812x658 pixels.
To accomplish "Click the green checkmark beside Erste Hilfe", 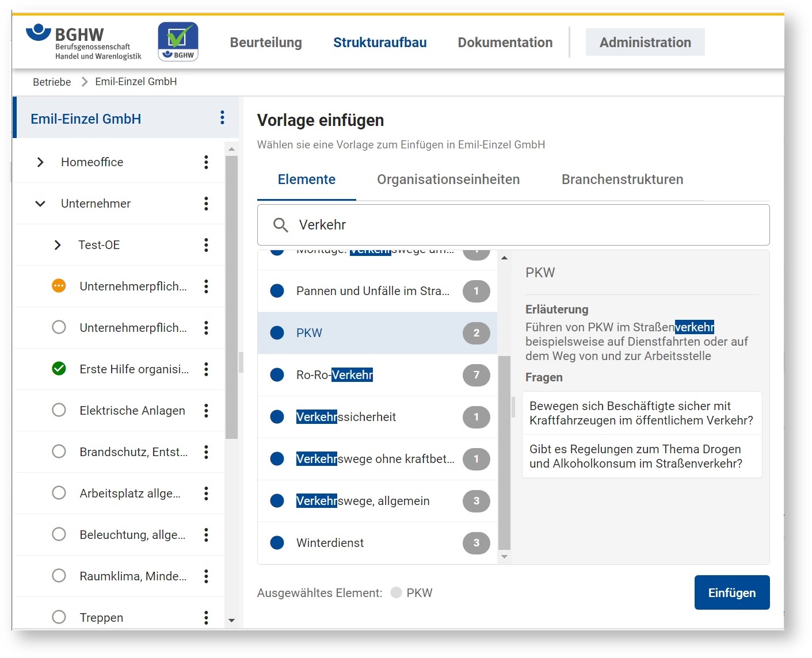I will click(59, 369).
